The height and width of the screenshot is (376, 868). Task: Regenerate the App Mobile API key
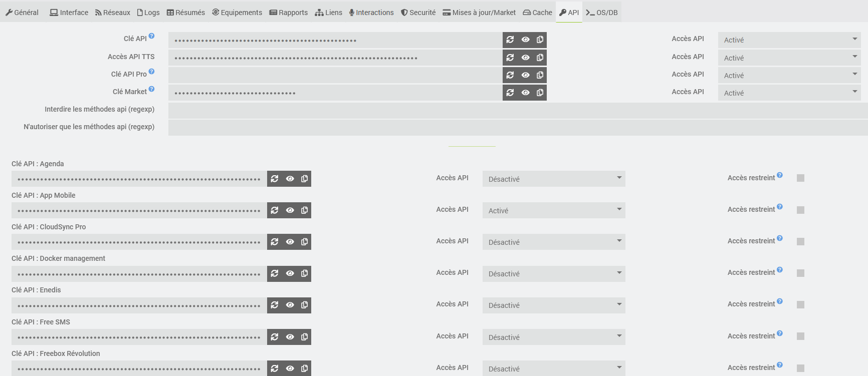pos(275,210)
